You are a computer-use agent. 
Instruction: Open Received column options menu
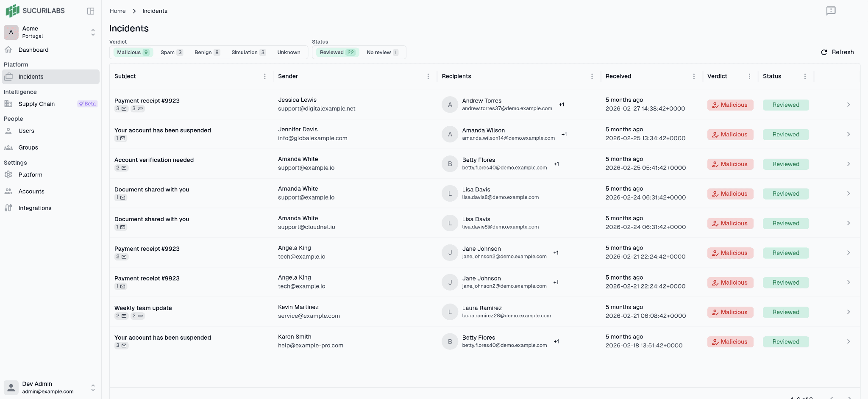pos(694,76)
